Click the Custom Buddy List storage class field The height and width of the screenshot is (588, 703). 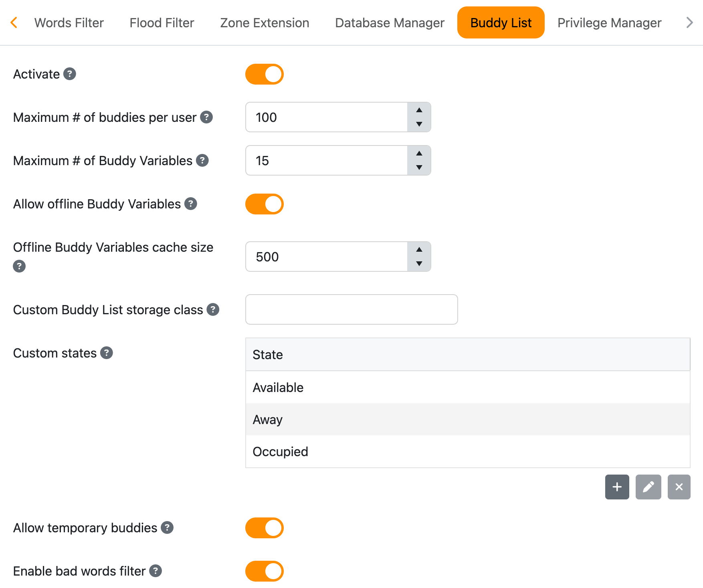pyautogui.click(x=351, y=309)
